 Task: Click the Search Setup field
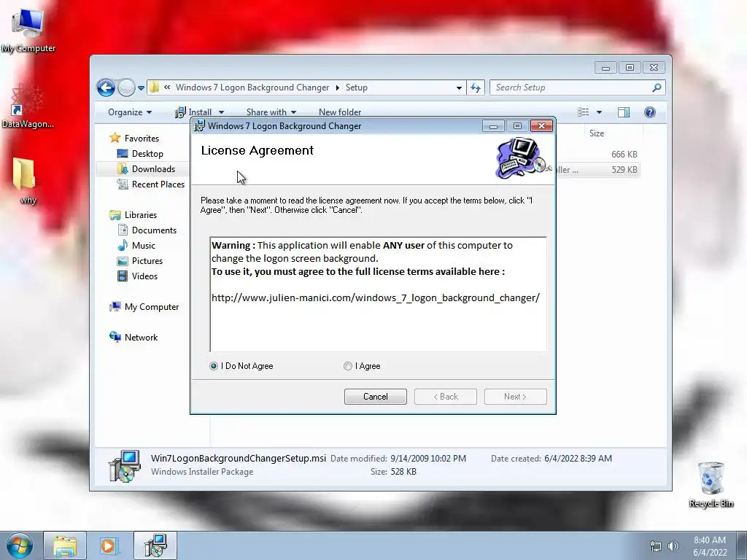(x=572, y=87)
